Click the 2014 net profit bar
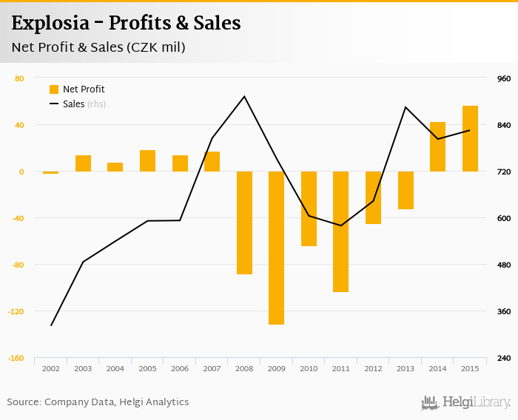518x420 pixels. coord(438,147)
